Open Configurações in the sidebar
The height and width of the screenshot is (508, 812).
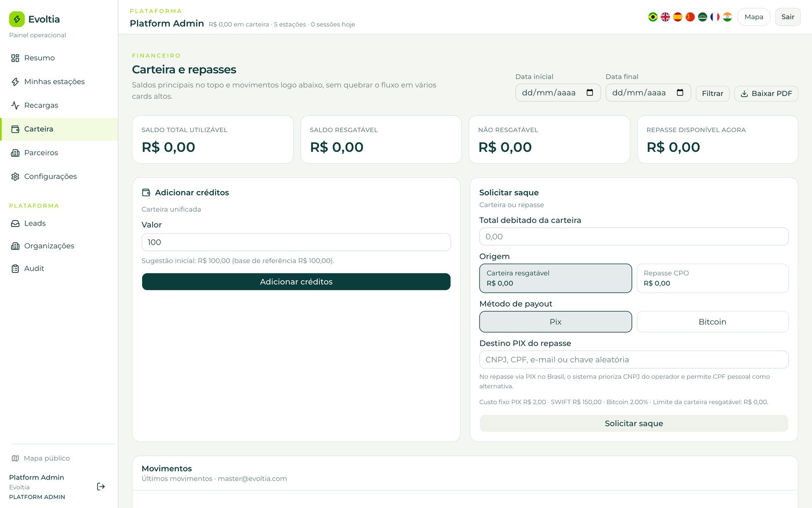(x=59, y=176)
